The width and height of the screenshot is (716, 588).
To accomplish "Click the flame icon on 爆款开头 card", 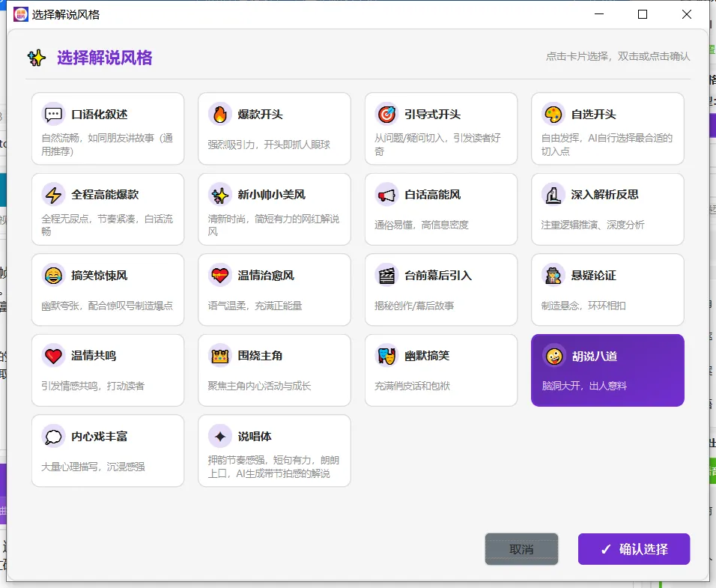I will tap(219, 114).
